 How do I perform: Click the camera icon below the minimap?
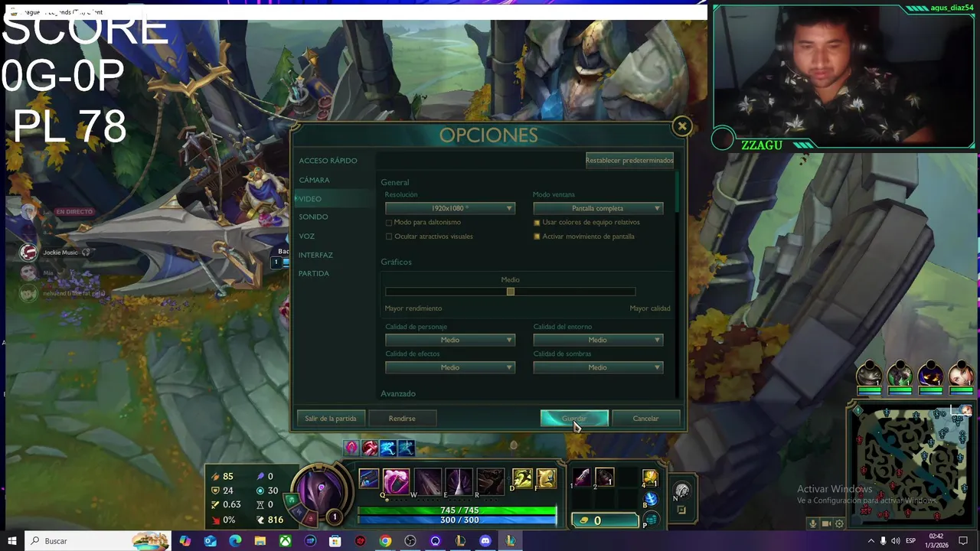coord(826,524)
